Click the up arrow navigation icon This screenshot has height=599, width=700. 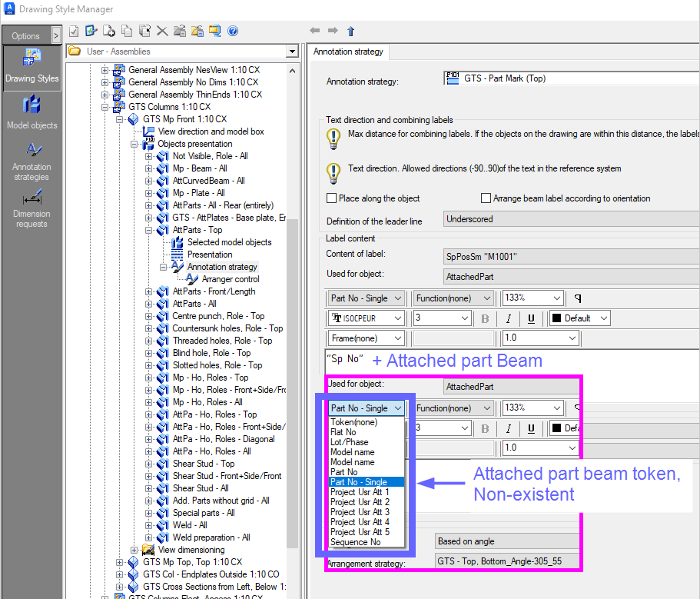350,31
